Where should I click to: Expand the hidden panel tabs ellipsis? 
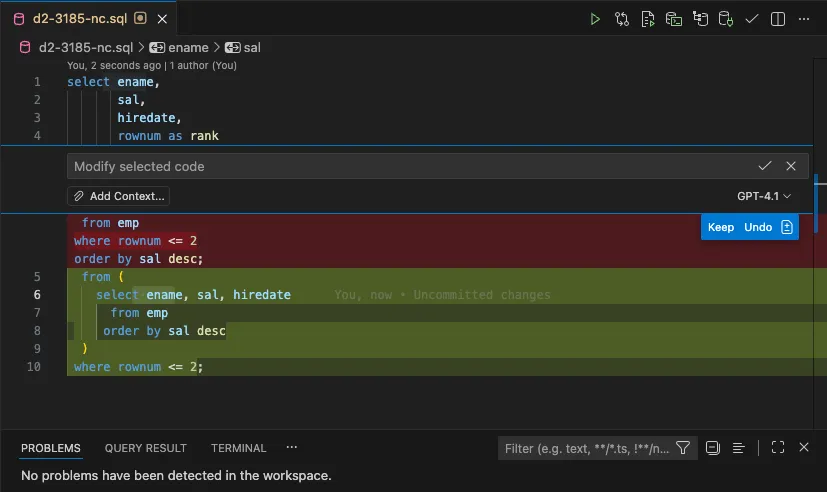(292, 448)
